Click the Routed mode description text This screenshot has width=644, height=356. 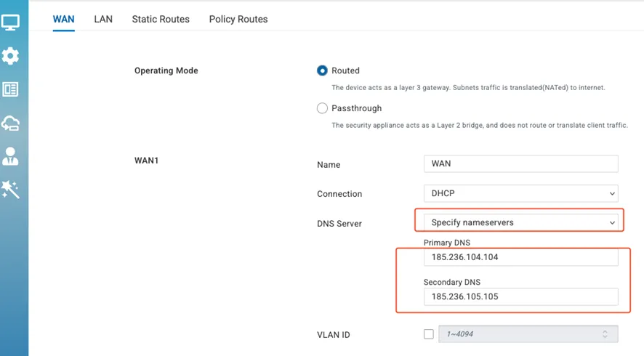pos(468,87)
